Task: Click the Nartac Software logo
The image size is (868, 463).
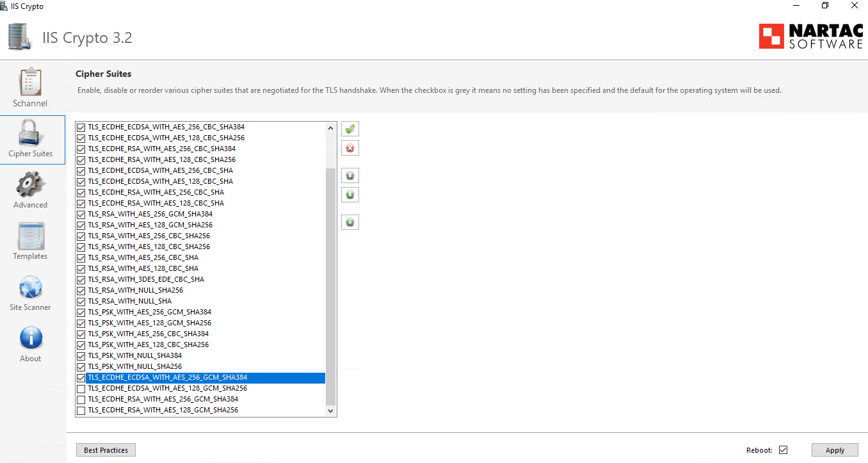Action: click(x=811, y=37)
